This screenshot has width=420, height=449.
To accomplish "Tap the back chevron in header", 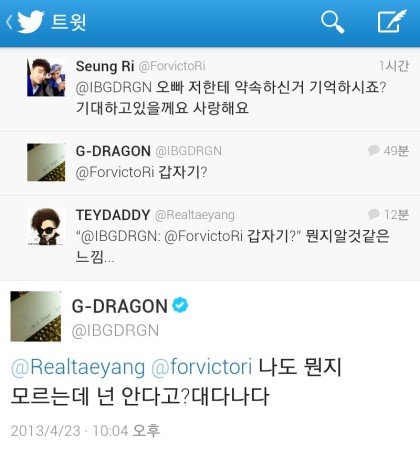I will point(9,23).
